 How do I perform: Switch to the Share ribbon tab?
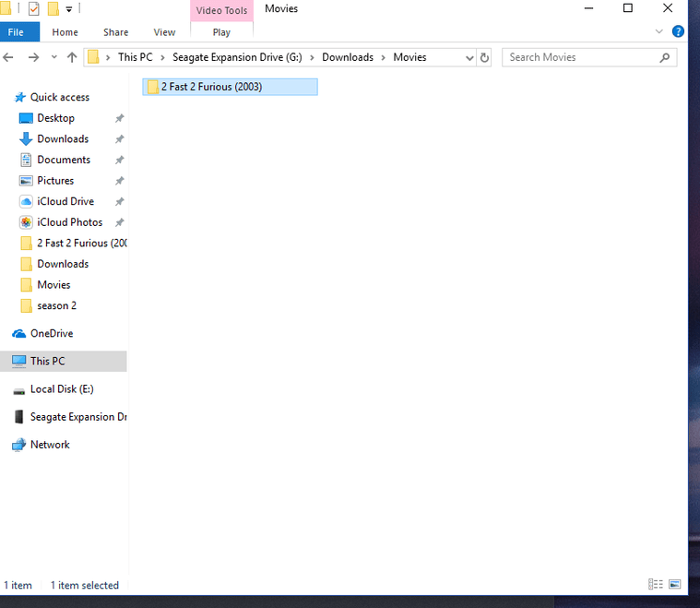coord(115,32)
